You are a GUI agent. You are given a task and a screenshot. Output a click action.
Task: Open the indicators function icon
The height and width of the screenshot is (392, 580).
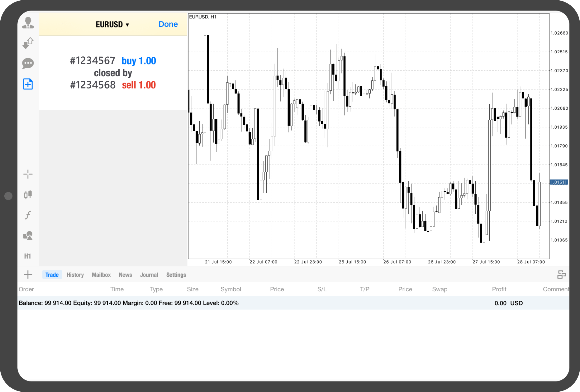pos(28,215)
